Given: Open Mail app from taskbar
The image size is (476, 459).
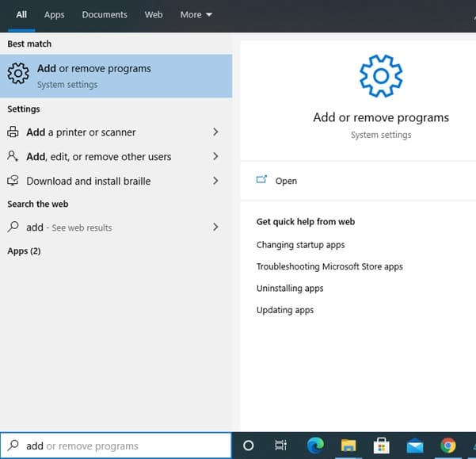Looking at the screenshot, I should click(415, 446).
